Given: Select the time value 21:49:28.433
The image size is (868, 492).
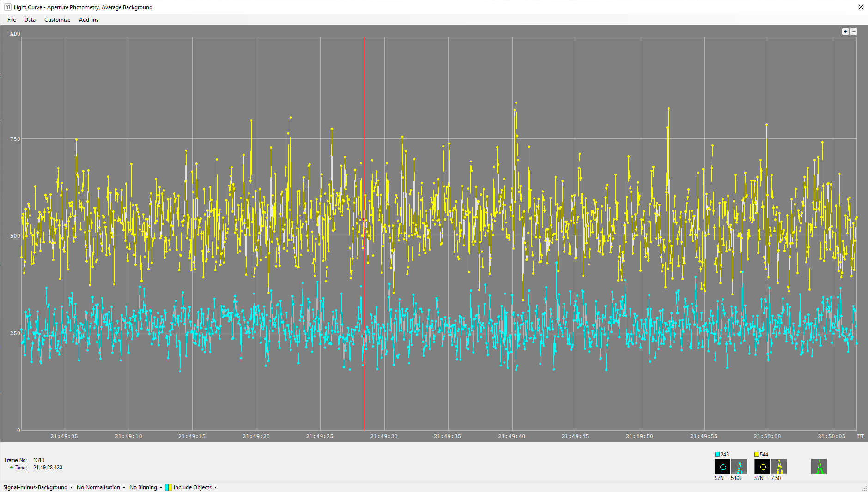Looking at the screenshot, I should coord(48,468).
